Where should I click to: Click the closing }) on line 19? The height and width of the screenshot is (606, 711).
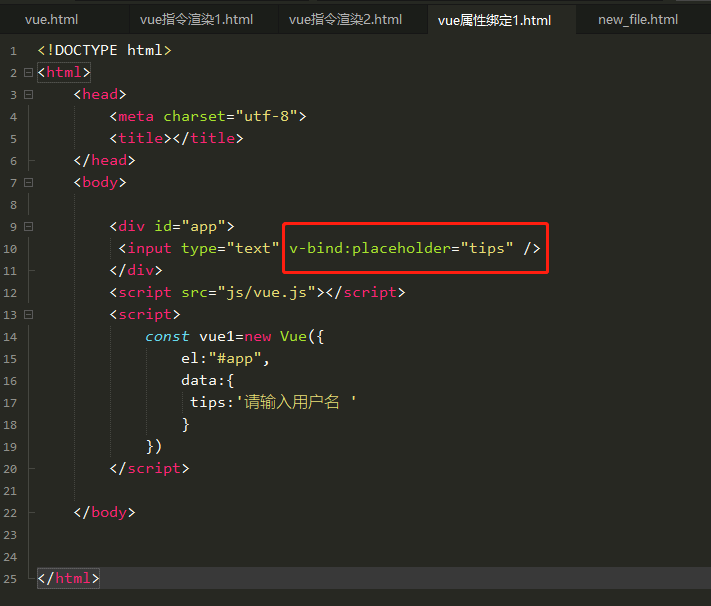tap(154, 446)
